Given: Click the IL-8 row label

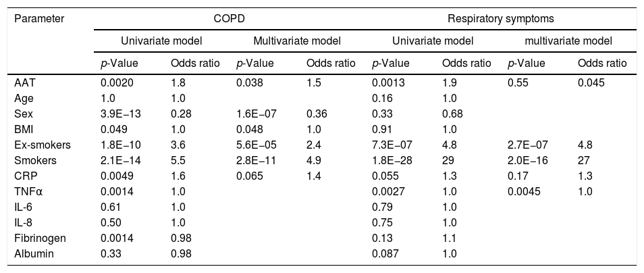Looking at the screenshot, I should tap(24, 222).
